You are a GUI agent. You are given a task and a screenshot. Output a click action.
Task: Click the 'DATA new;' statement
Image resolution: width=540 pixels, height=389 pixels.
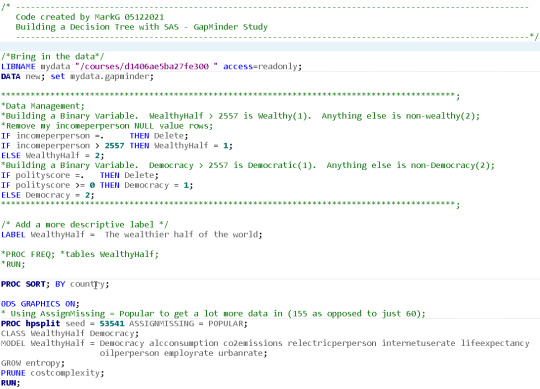[x=23, y=76]
